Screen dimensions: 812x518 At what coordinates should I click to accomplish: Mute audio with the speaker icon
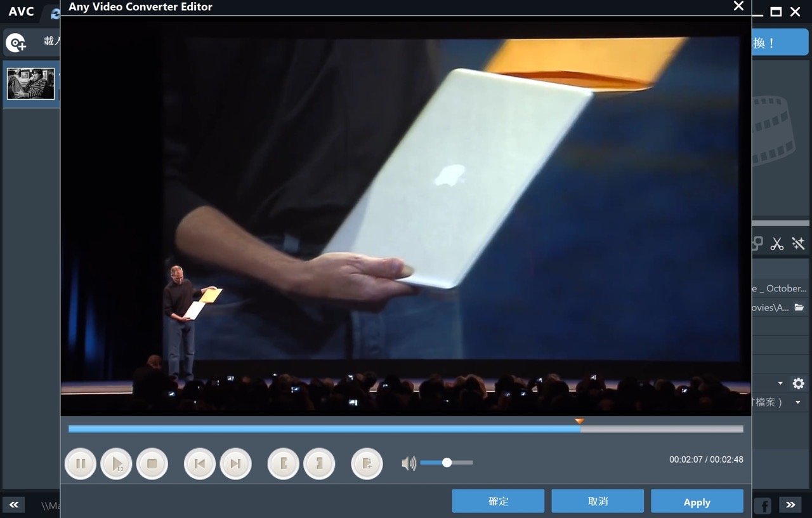pos(409,463)
